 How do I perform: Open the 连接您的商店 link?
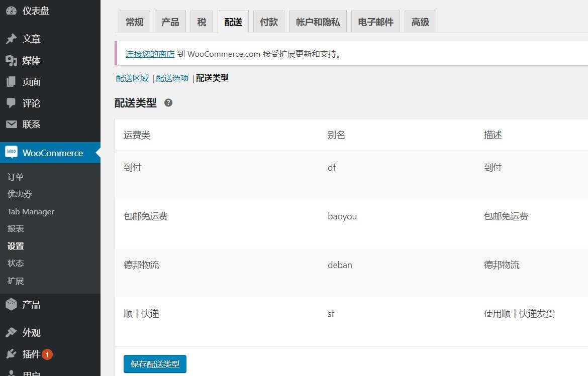pos(149,54)
